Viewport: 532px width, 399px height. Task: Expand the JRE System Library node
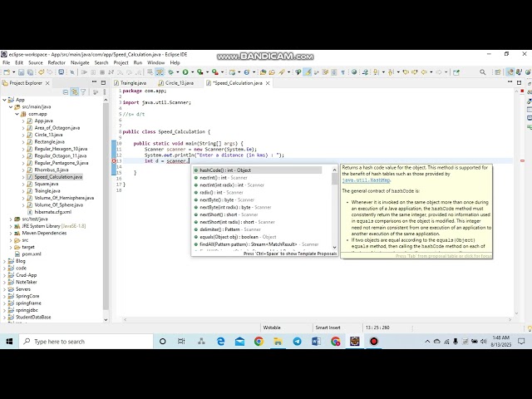(x=11, y=226)
